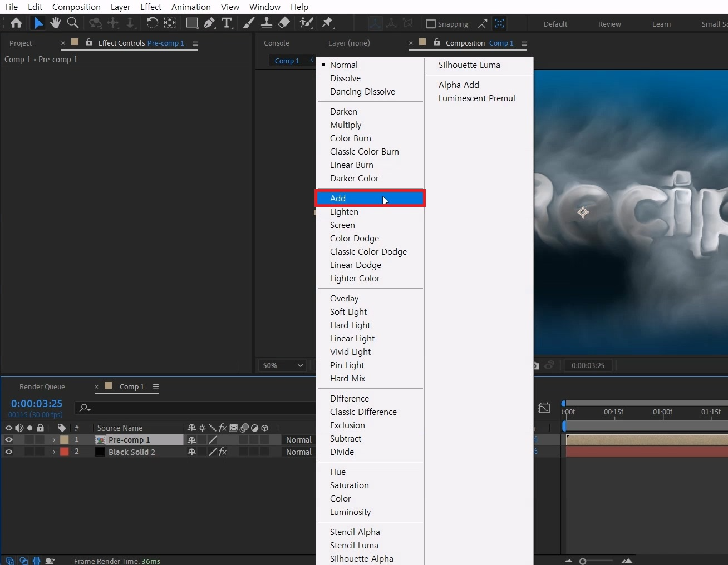Select the Horizontal Type tool
Viewport: 728px width, 565px height.
point(227,23)
